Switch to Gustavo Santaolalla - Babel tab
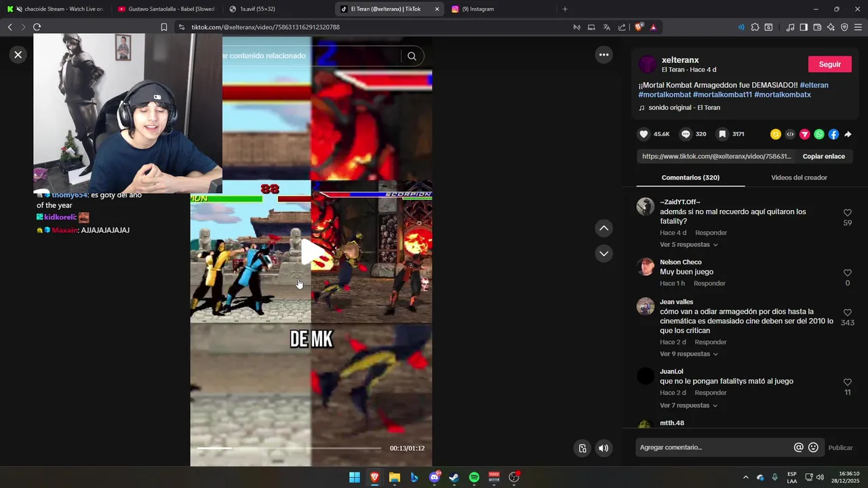Image resolution: width=868 pixels, height=488 pixels. (166, 9)
